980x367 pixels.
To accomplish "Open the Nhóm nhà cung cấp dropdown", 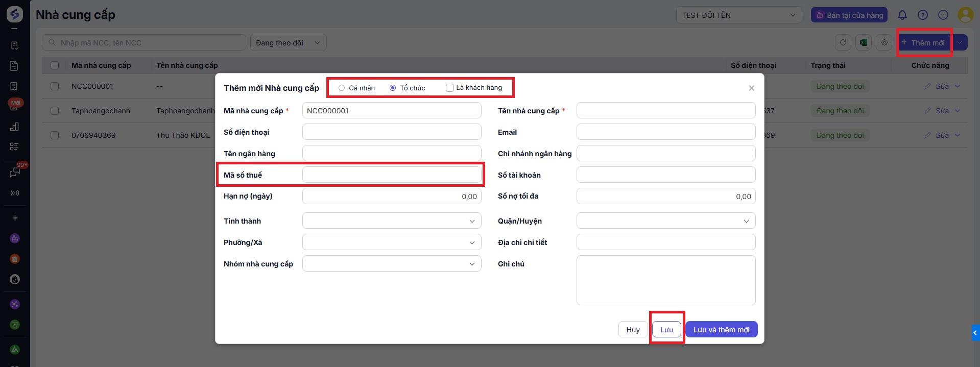I will (x=392, y=263).
